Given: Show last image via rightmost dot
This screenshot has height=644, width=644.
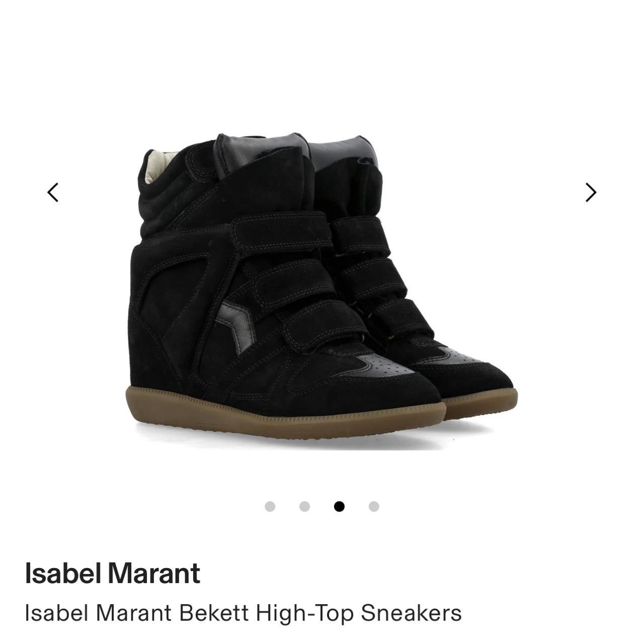Looking at the screenshot, I should (x=374, y=506).
